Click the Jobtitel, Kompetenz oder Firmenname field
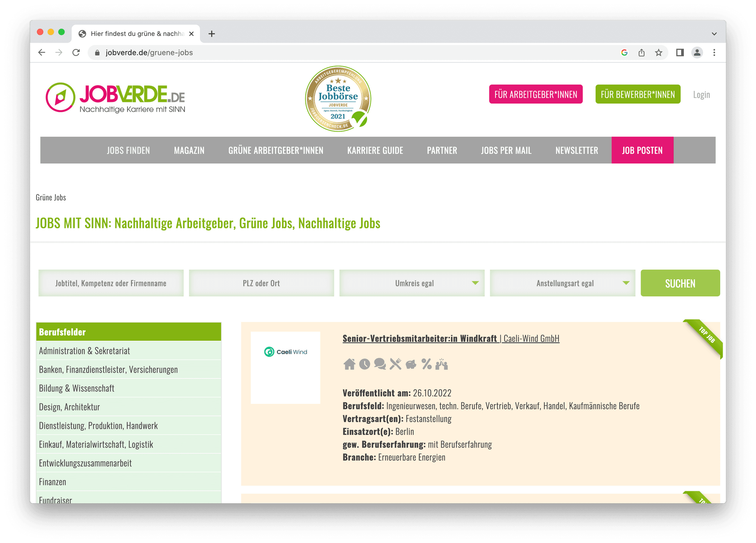The width and height of the screenshot is (756, 543). [111, 283]
